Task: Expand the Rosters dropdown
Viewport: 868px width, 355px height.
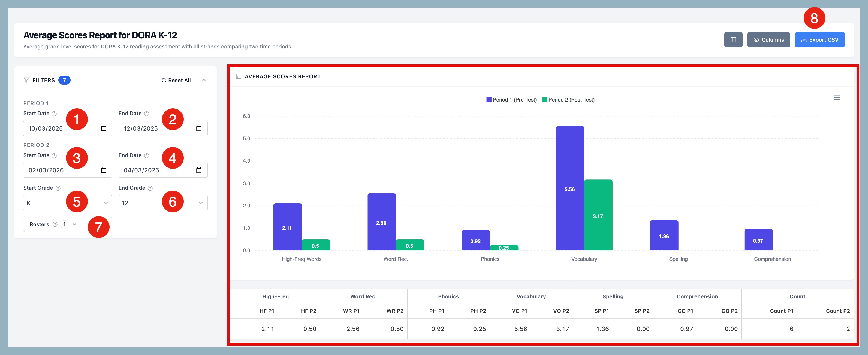Action: [x=75, y=224]
